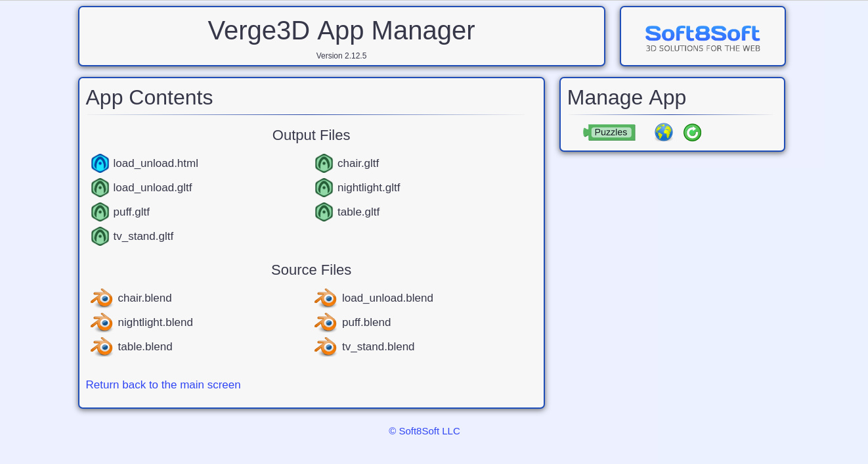Open puff.blend source file
The width and height of the screenshot is (868, 464).
point(366,322)
